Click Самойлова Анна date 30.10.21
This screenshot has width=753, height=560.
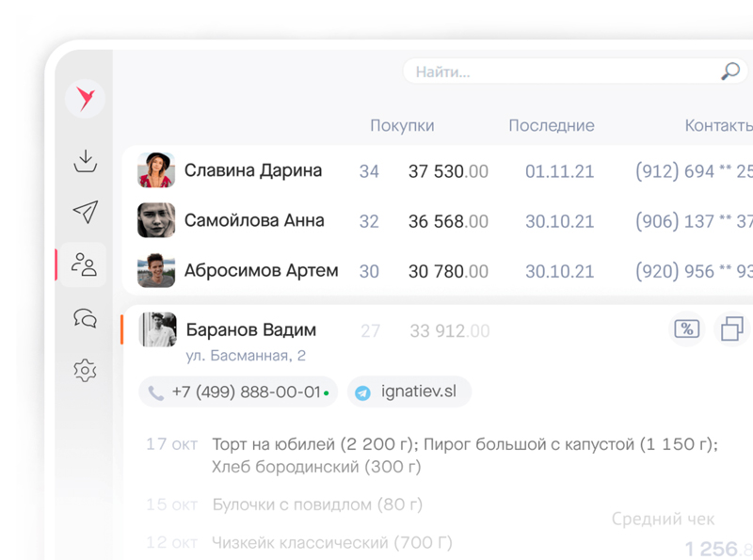(559, 221)
